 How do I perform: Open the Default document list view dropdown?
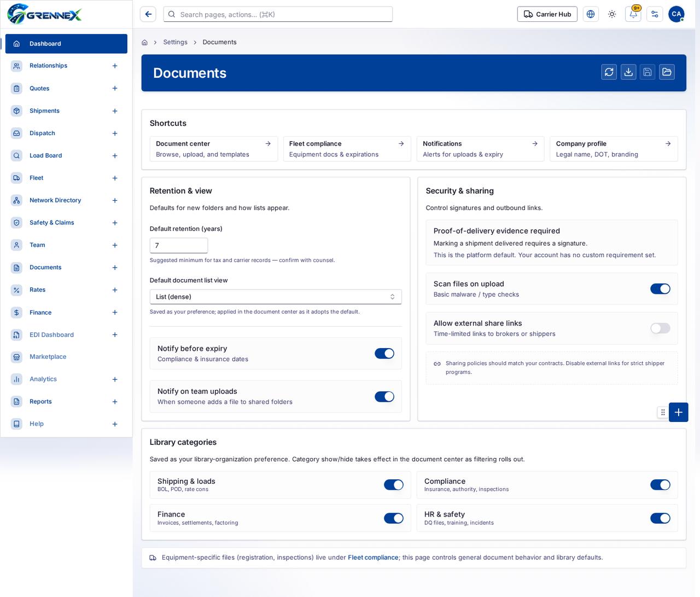[276, 297]
